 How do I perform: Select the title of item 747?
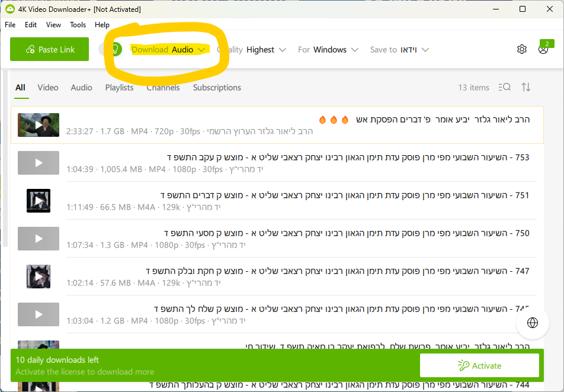point(338,271)
